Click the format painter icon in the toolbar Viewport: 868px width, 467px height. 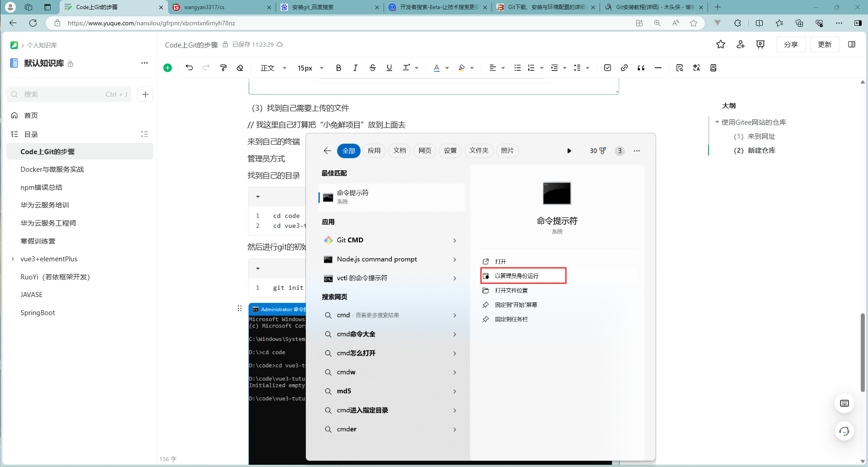coord(223,68)
